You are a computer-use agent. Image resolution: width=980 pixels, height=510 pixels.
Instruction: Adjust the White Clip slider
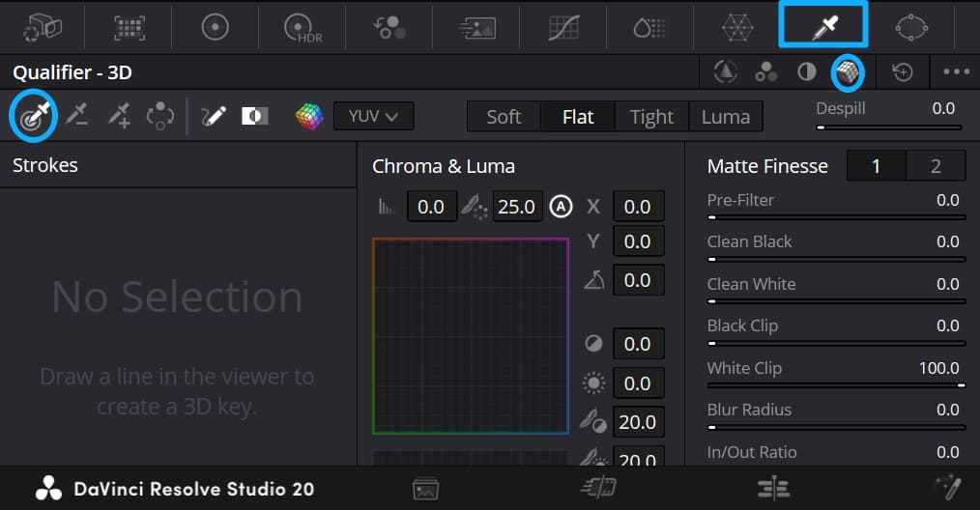[836, 385]
